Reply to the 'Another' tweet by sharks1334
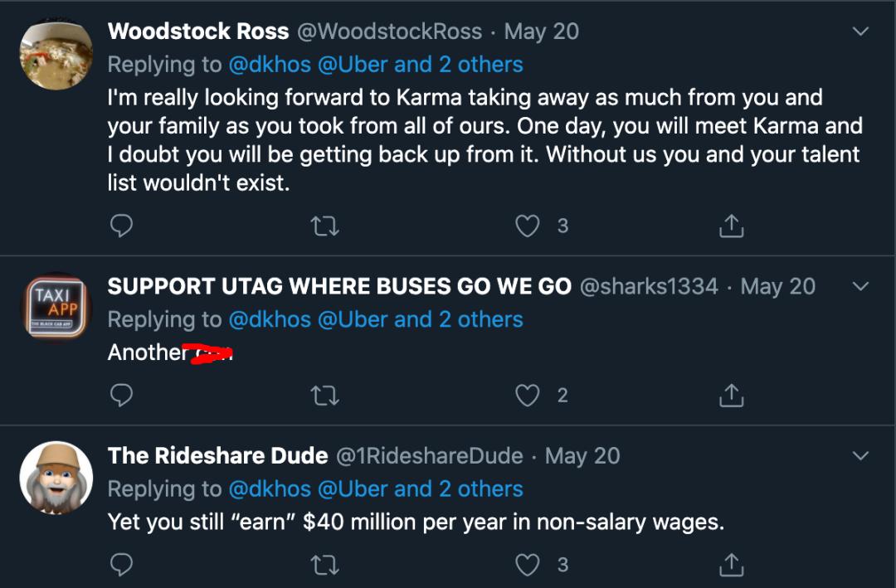 tap(121, 396)
